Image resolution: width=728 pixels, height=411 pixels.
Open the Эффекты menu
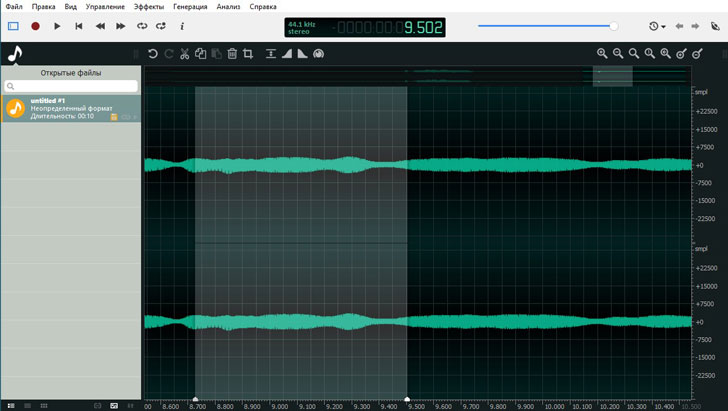[149, 7]
